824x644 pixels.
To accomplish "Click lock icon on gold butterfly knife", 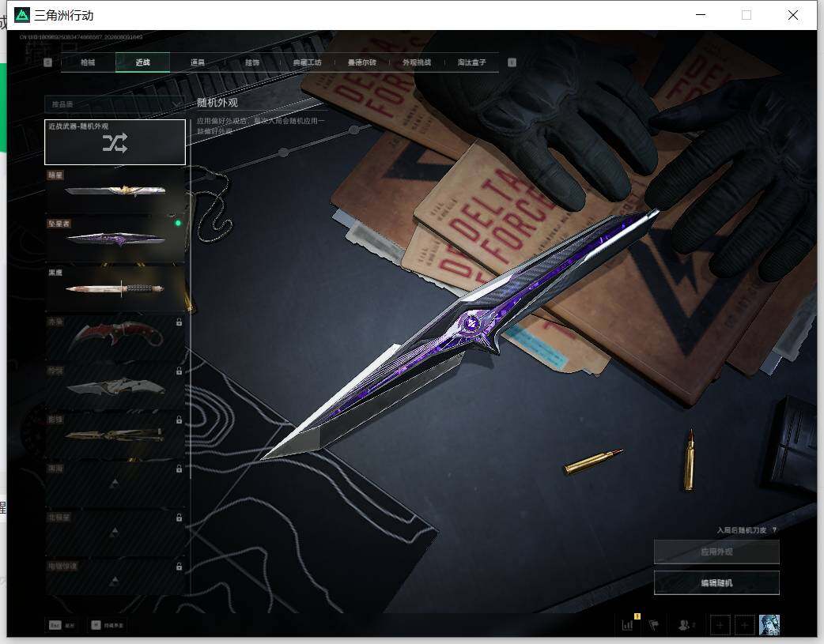I will 180,420.
